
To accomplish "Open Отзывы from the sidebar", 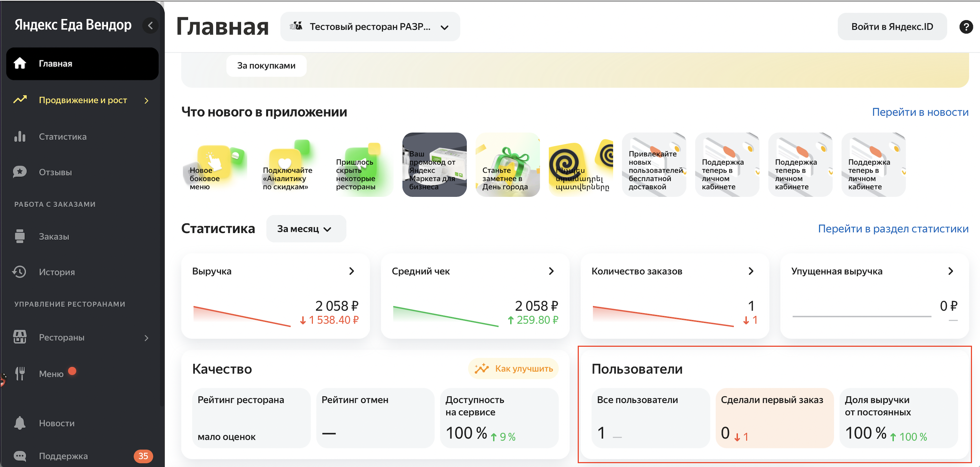I will (82, 172).
